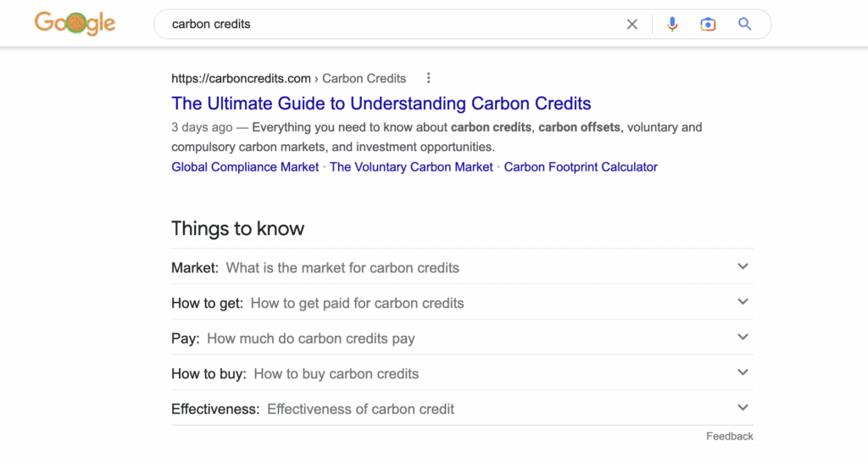Expand the chevron on the 'Effectiveness:' row
The image size is (868, 464).
743,408
